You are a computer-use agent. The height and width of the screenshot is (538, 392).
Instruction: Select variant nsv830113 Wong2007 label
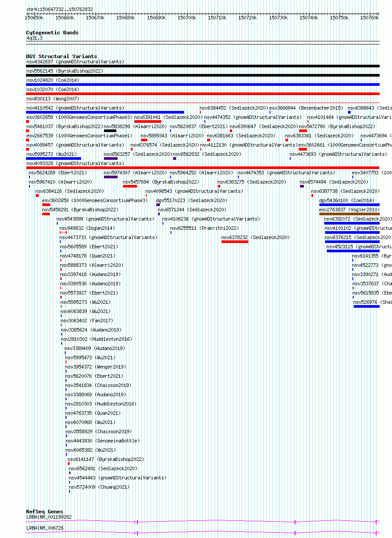point(53,99)
